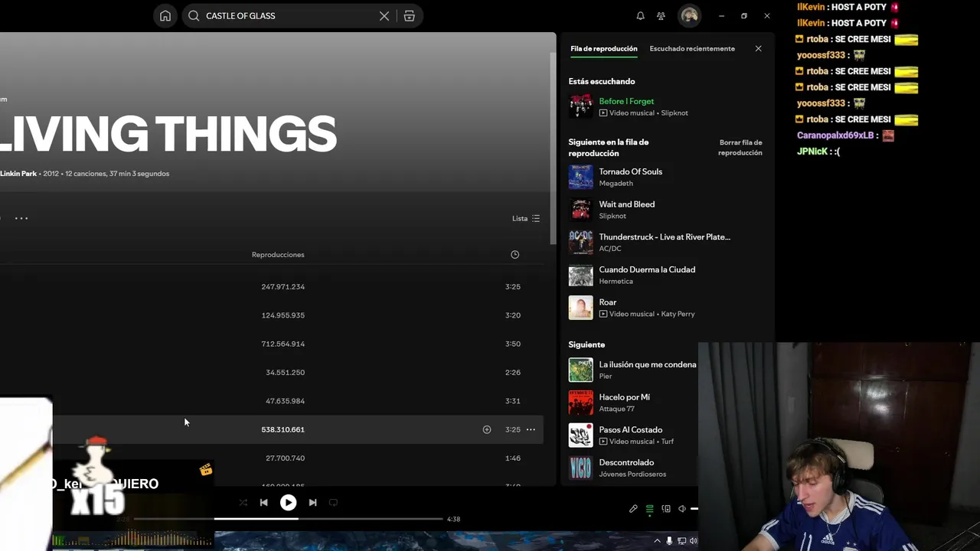Skip to next track

[x=312, y=503]
